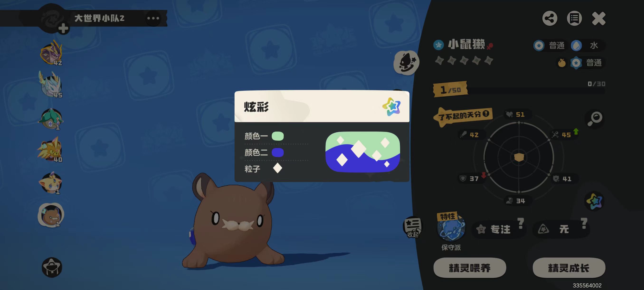Open the share icon
Image resolution: width=644 pixels, height=290 pixels.
point(549,18)
